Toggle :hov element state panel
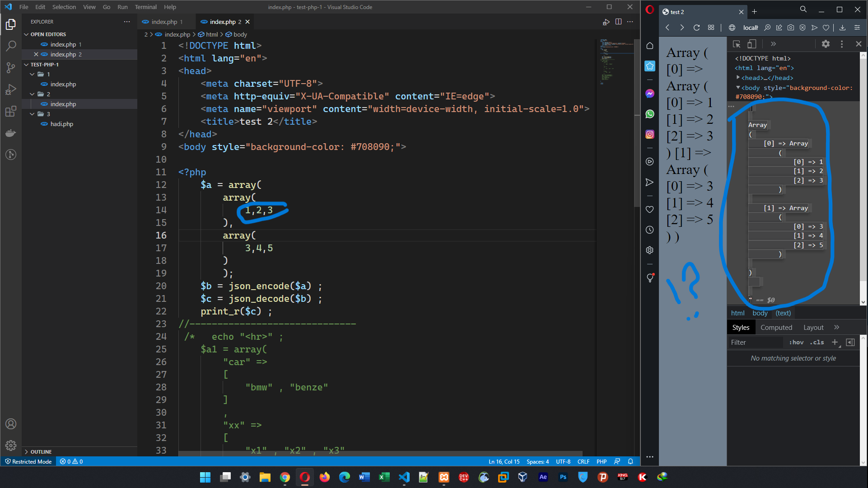 [796, 342]
